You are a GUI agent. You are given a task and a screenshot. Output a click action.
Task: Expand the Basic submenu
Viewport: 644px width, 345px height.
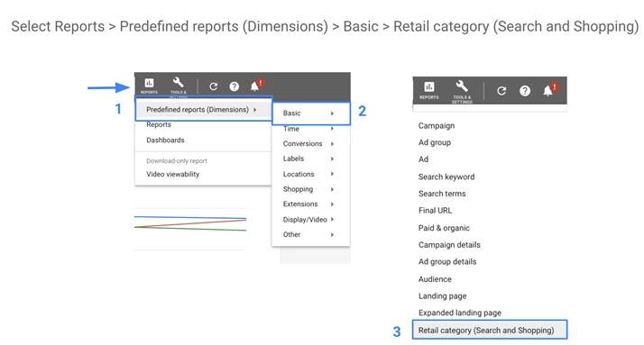click(311, 113)
